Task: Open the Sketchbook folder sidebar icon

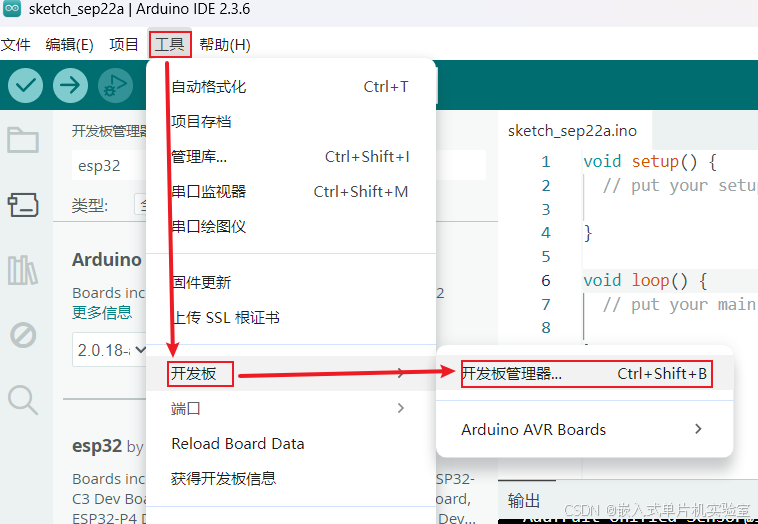Action: pyautogui.click(x=23, y=140)
